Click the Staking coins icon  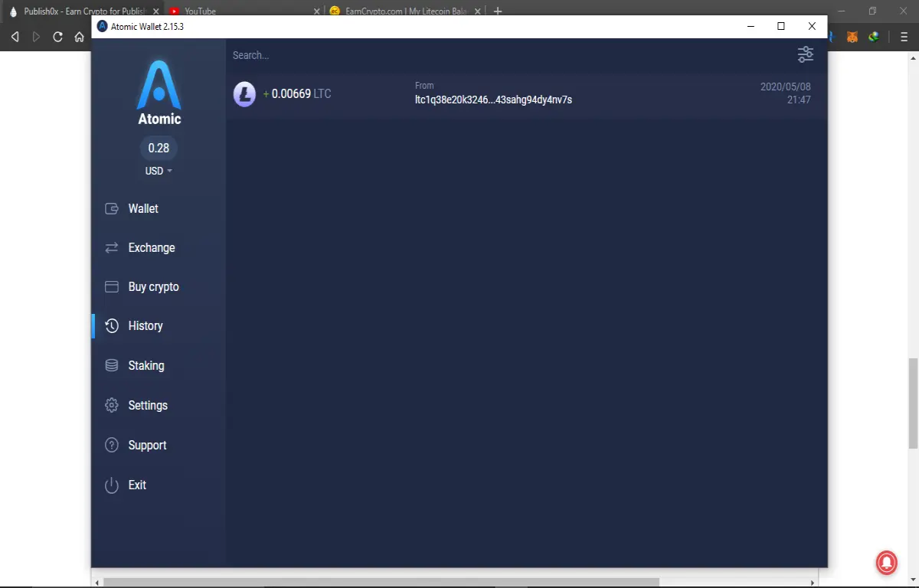[112, 365]
